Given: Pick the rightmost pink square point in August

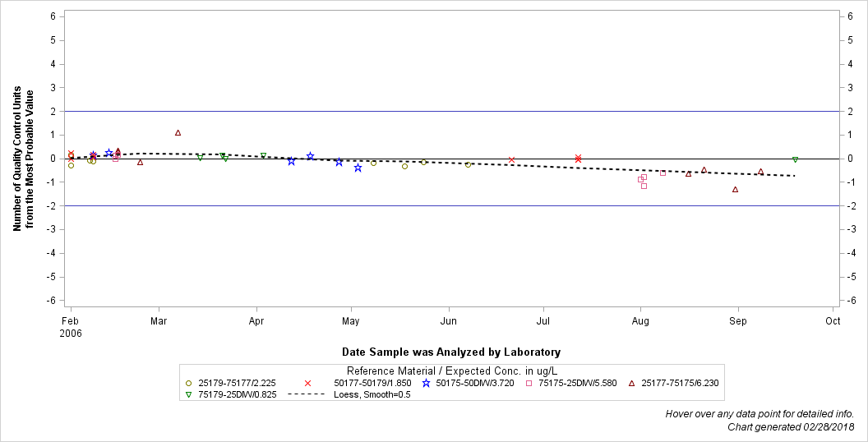Looking at the screenshot, I should tap(663, 173).
